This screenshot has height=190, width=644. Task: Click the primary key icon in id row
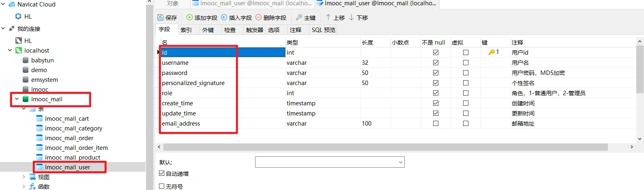(x=492, y=52)
